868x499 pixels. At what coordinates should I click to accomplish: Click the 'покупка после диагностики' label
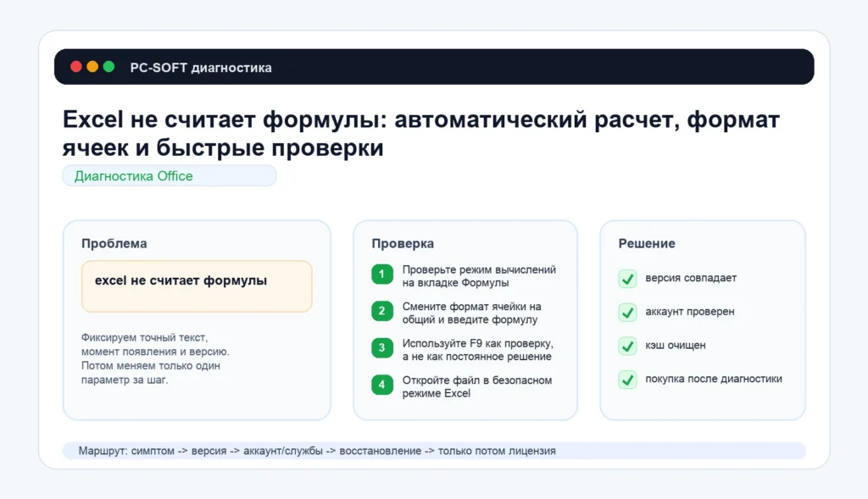pyautogui.click(x=714, y=379)
